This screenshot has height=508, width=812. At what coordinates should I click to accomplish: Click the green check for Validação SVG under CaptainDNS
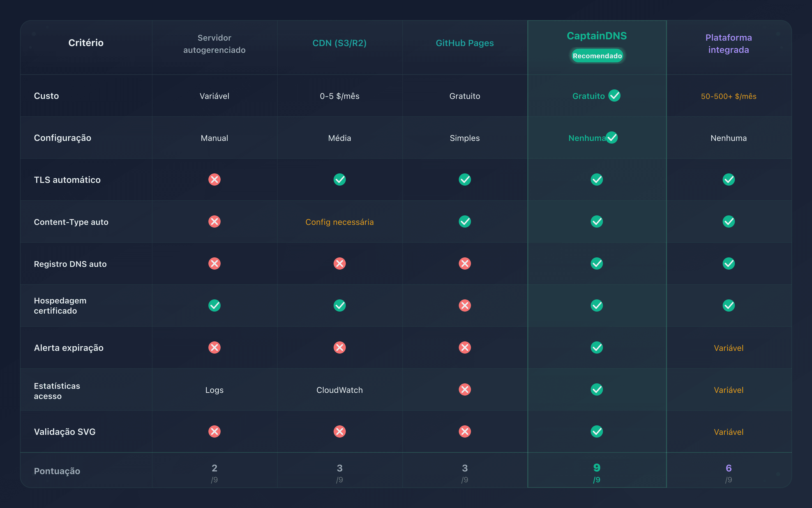[597, 431]
